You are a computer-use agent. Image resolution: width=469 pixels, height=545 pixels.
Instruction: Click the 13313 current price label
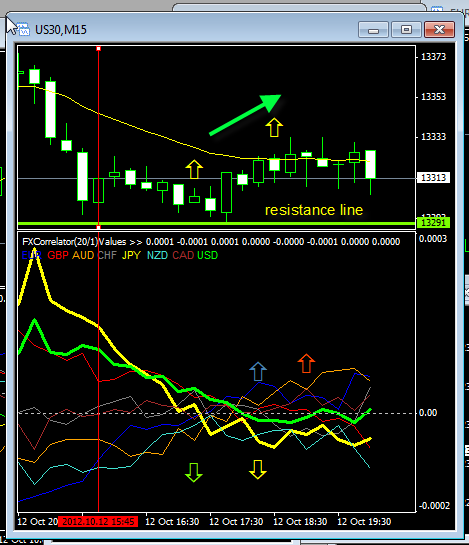(x=433, y=178)
